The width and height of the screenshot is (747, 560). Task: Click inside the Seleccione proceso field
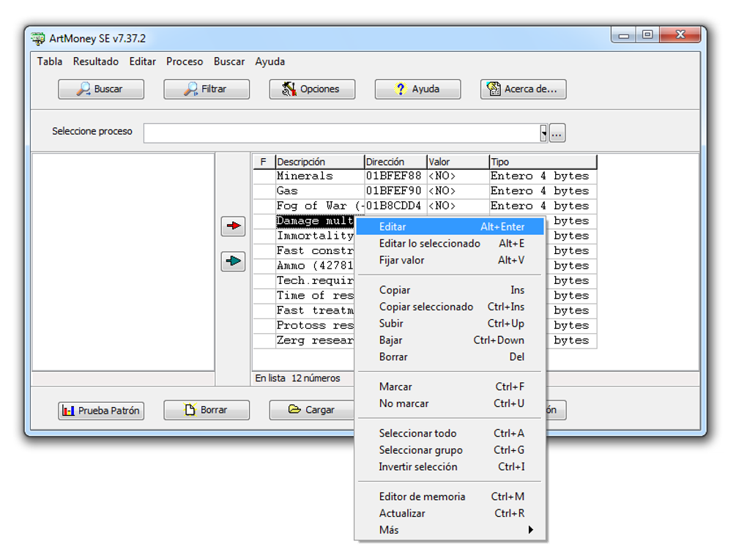341,133
